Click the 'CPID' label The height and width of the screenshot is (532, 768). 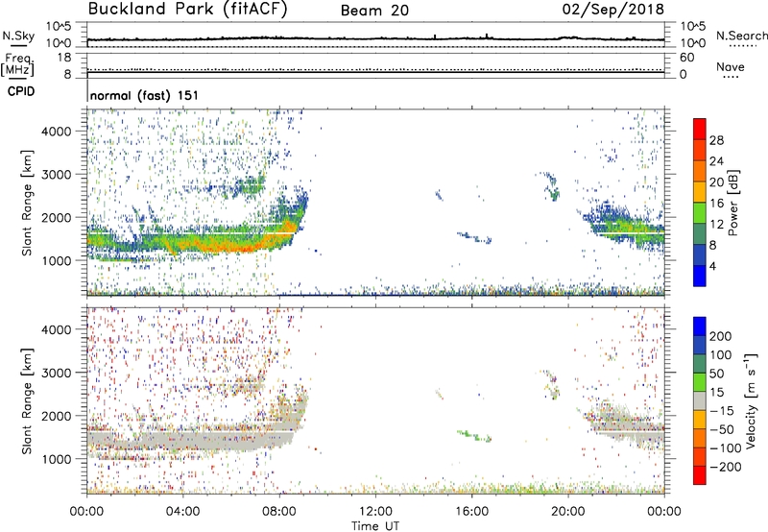point(21,91)
